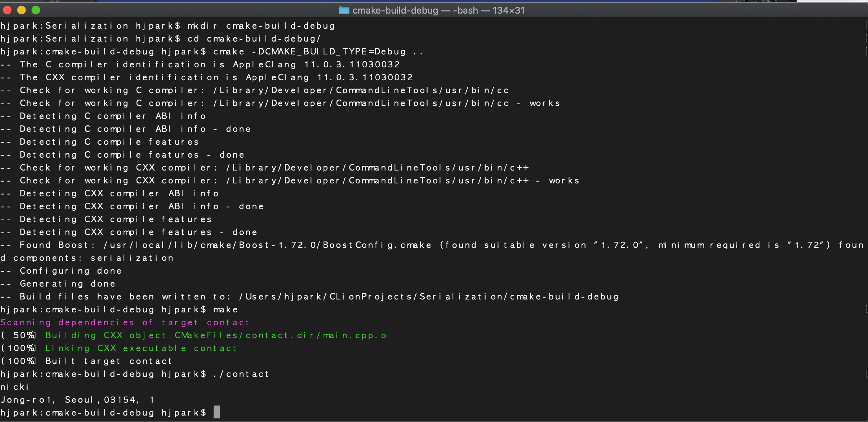Click the nicki program output line
The width and height of the screenshot is (868, 422).
click(15, 387)
